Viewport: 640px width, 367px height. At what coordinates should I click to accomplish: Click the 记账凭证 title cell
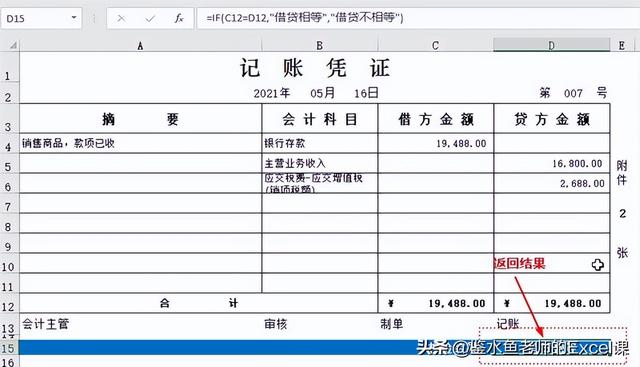click(315, 68)
